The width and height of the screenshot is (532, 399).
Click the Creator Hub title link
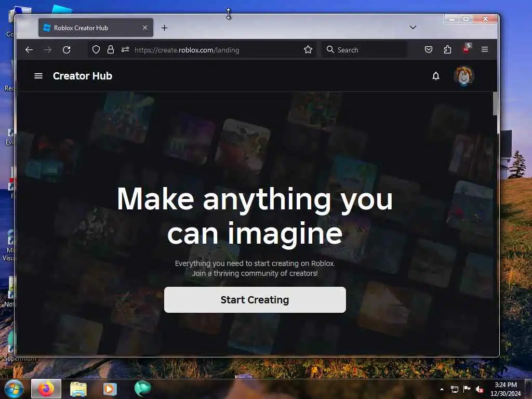83,76
